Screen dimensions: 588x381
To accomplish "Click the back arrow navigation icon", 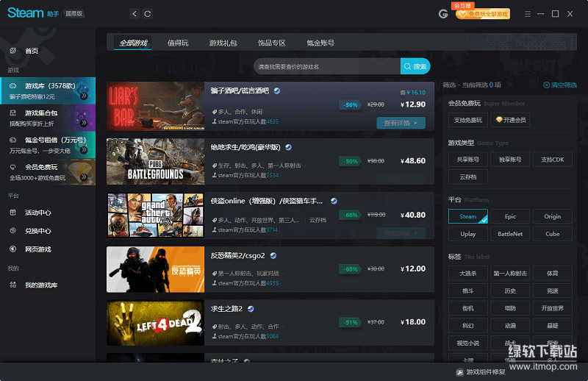I will (134, 13).
